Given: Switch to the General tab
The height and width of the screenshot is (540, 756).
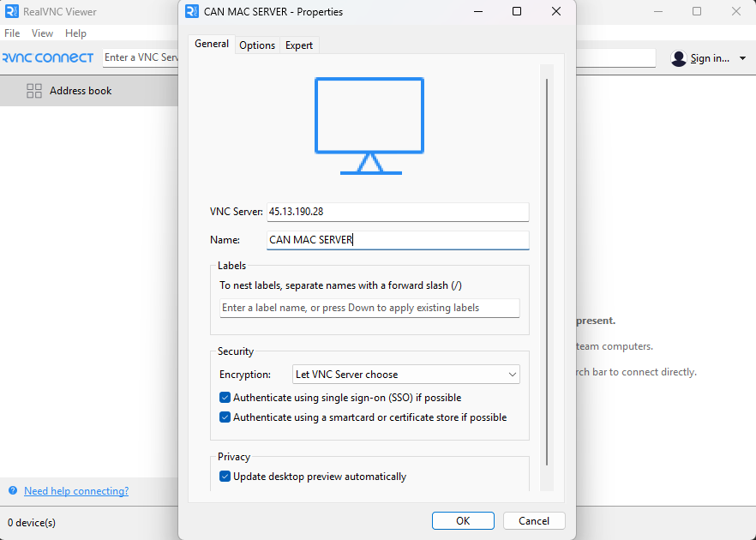Looking at the screenshot, I should [211, 44].
